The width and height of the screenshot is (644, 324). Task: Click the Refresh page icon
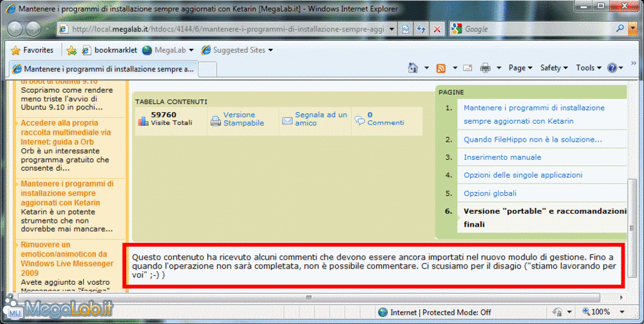click(x=421, y=29)
